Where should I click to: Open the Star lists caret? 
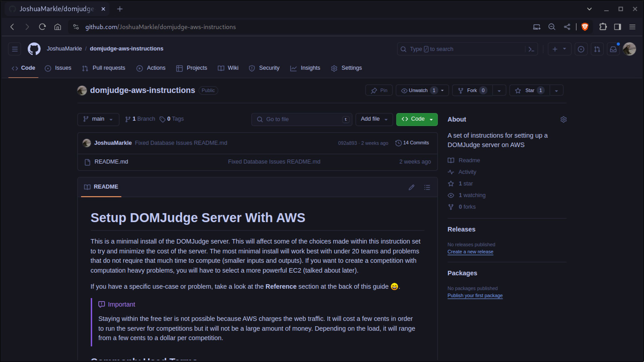tap(556, 90)
